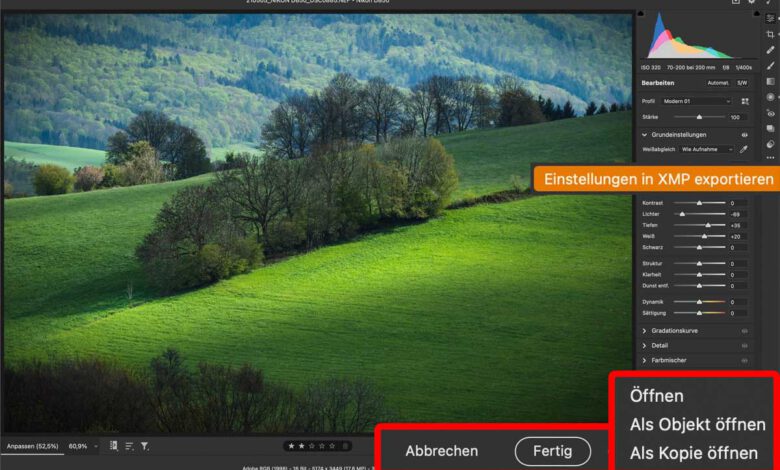The width and height of the screenshot is (780, 470).
Task: Expand the Detail section
Action: (644, 346)
